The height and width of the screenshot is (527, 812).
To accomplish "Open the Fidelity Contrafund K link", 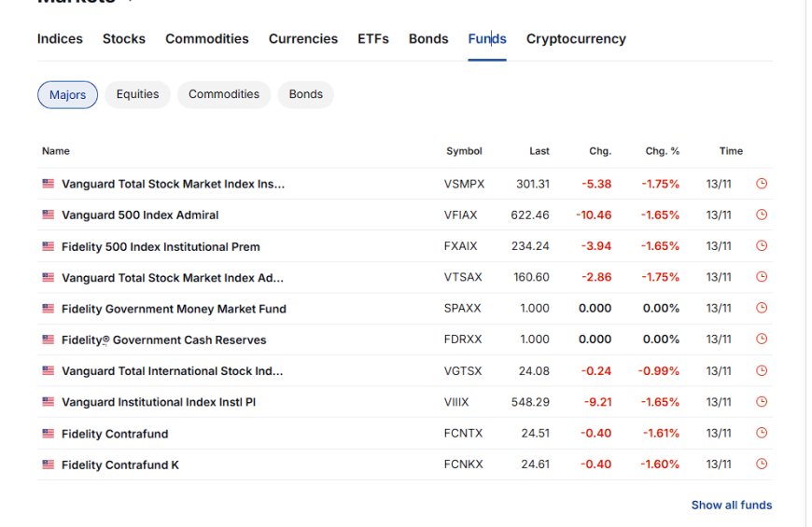I will pos(120,465).
